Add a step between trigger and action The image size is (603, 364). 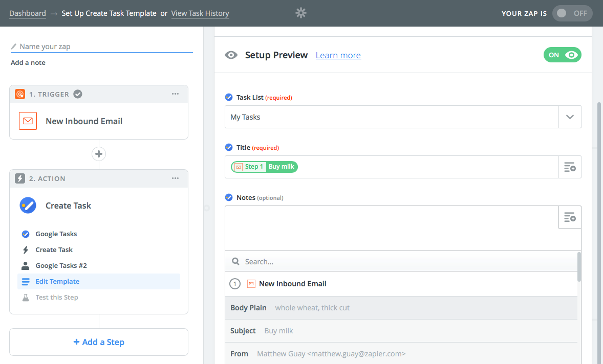[99, 154]
